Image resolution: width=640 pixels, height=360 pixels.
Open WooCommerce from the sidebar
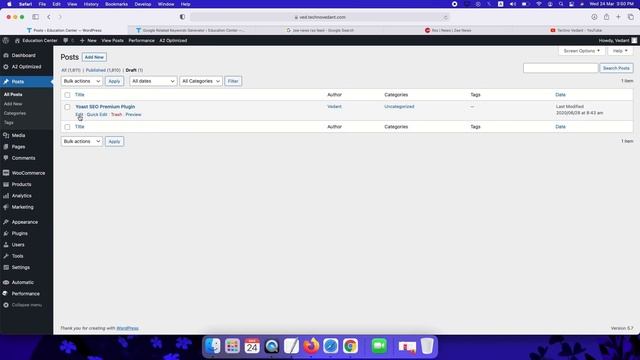[27, 173]
